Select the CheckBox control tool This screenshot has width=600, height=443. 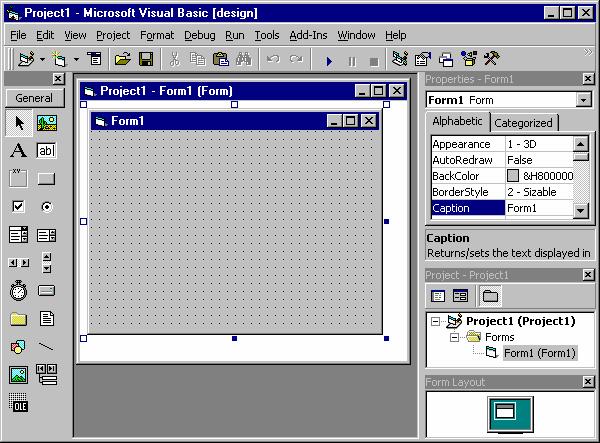pos(18,207)
